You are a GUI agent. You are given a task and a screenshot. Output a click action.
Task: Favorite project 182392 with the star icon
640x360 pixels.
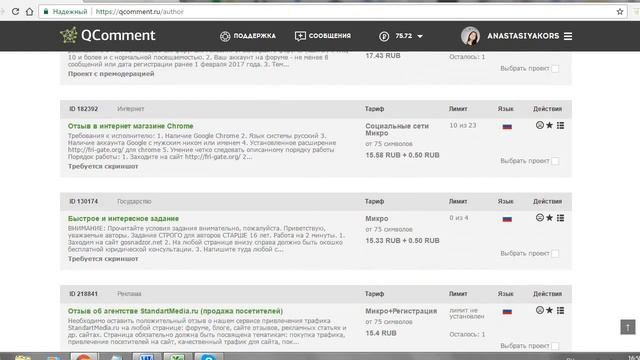point(549,125)
